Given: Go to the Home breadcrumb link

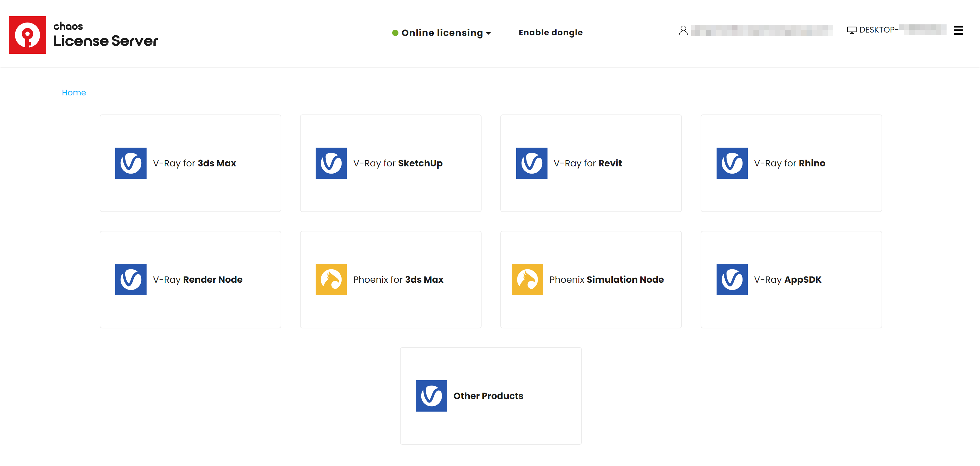Looking at the screenshot, I should point(74,93).
